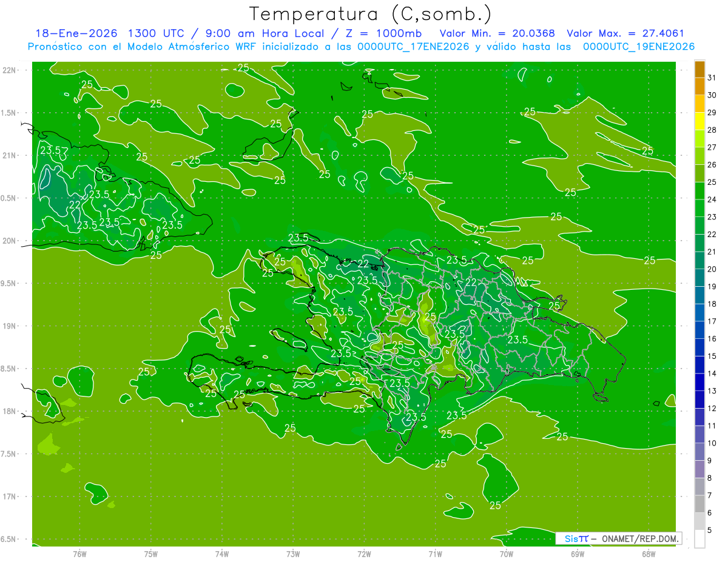Viewport: 728px width, 562px height.
Task: Click the "71W" longitude axis label
Action: 435,554
